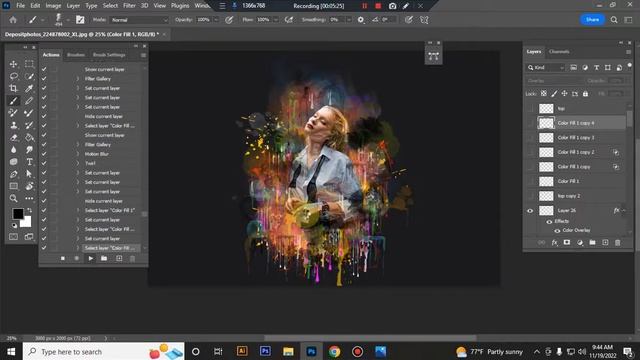Hide Layer 26 with its eye icon
This screenshot has height=360, width=640.
tap(530, 211)
